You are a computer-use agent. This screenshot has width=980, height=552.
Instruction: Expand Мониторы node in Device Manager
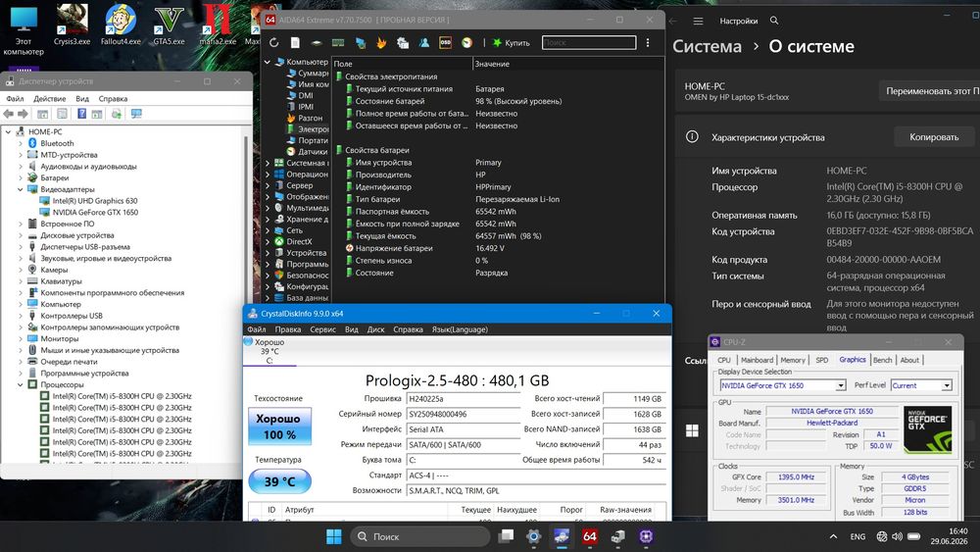click(20, 338)
